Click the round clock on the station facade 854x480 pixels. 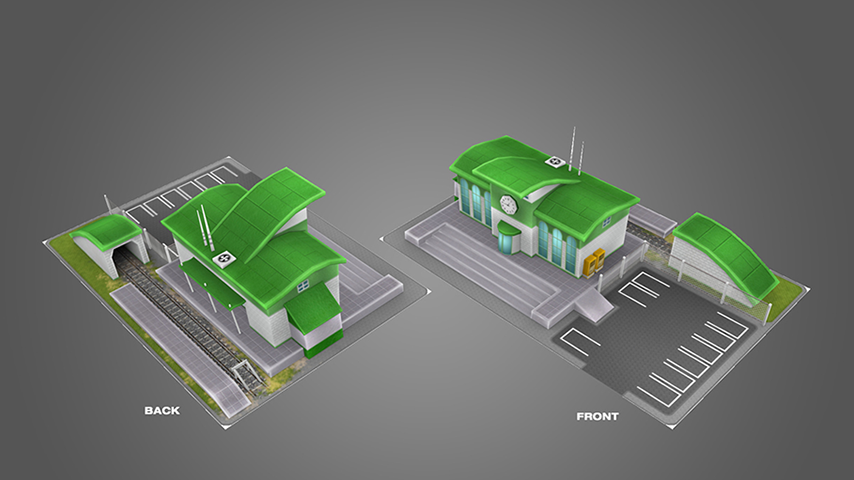[508, 205]
